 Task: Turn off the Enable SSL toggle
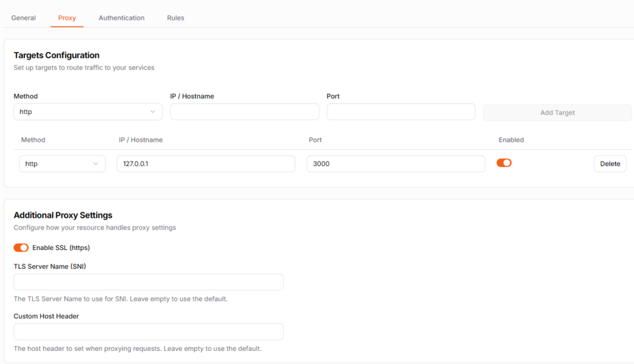(21, 248)
